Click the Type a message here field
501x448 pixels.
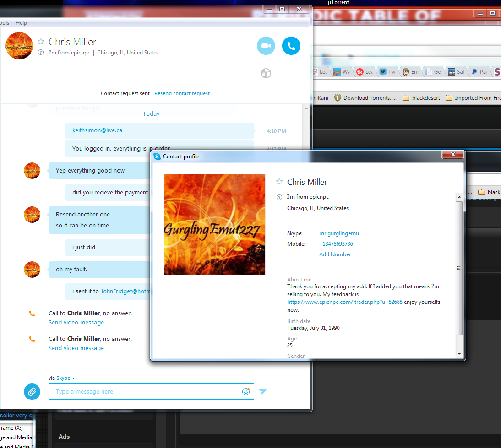click(x=151, y=391)
